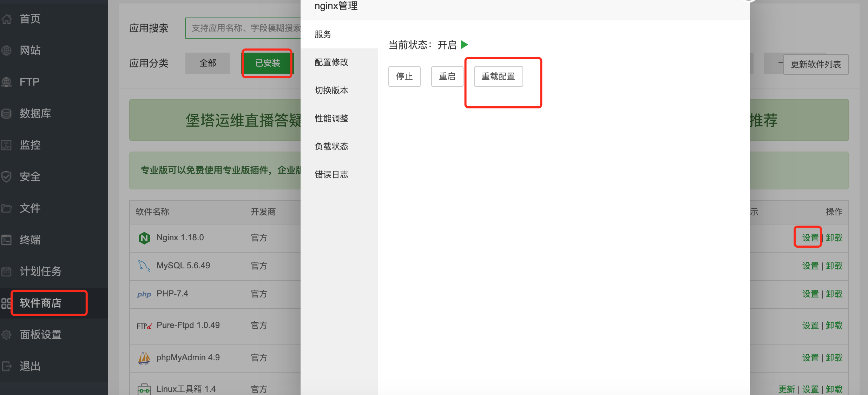Click the terminal icon in sidebar
The width and height of the screenshot is (868, 395).
[6, 240]
